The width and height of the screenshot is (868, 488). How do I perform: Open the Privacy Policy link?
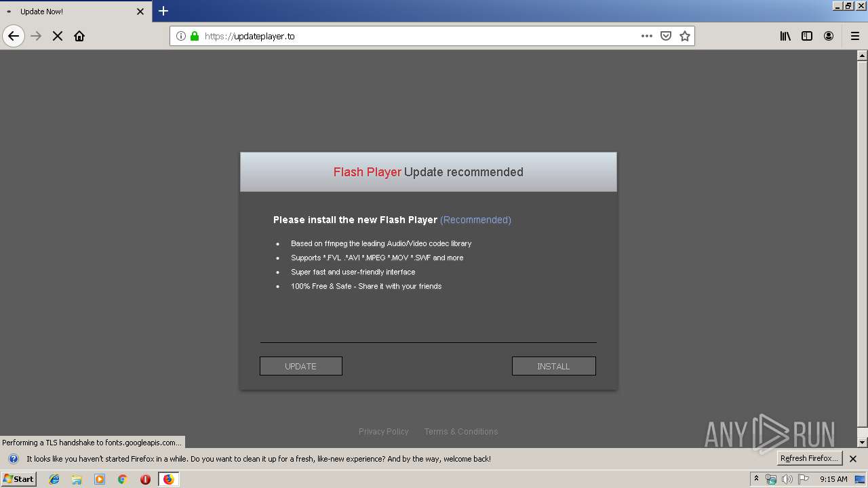pos(384,431)
